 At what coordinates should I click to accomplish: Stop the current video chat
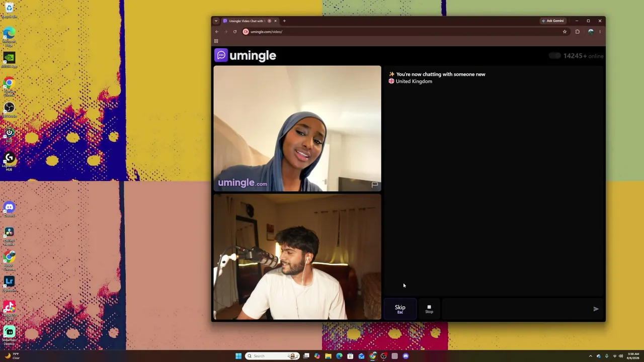(429, 309)
